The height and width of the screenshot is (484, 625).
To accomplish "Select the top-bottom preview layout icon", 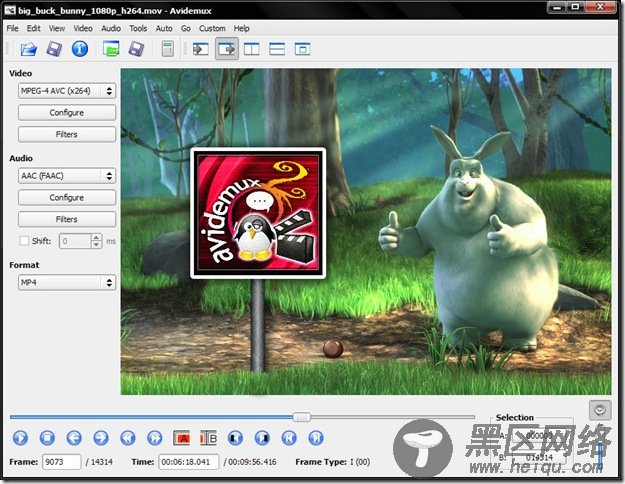I will pos(277,49).
